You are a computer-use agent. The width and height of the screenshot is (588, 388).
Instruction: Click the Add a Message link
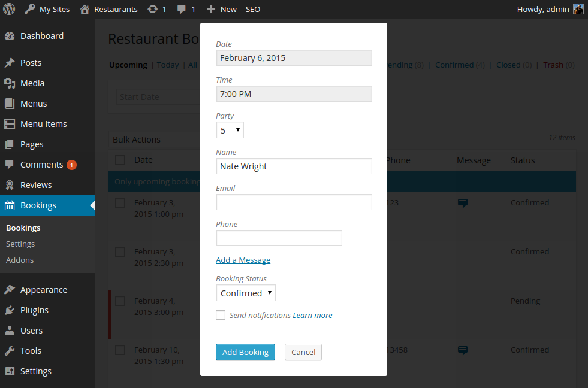243,260
